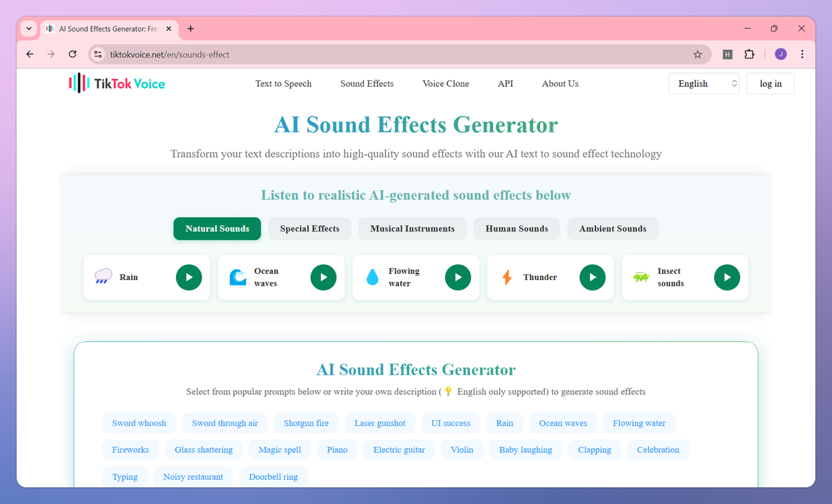832x504 pixels.
Task: Open the Text to Speech page
Action: [x=283, y=83]
